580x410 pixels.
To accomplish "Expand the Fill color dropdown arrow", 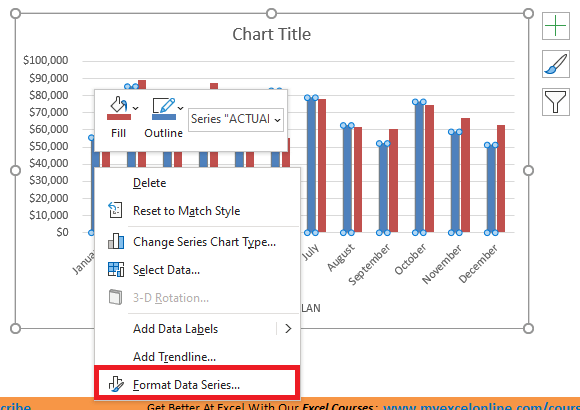I will (136, 108).
